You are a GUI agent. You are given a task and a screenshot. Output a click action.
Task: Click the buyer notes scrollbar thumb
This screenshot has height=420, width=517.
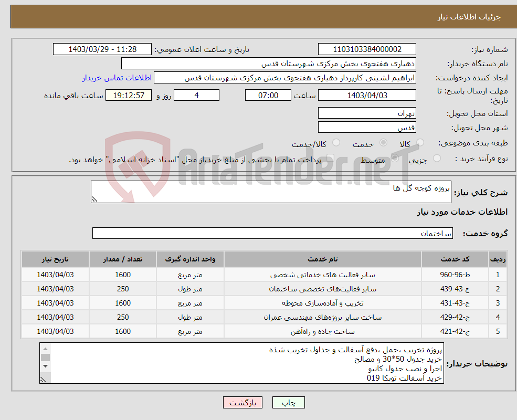46,358
